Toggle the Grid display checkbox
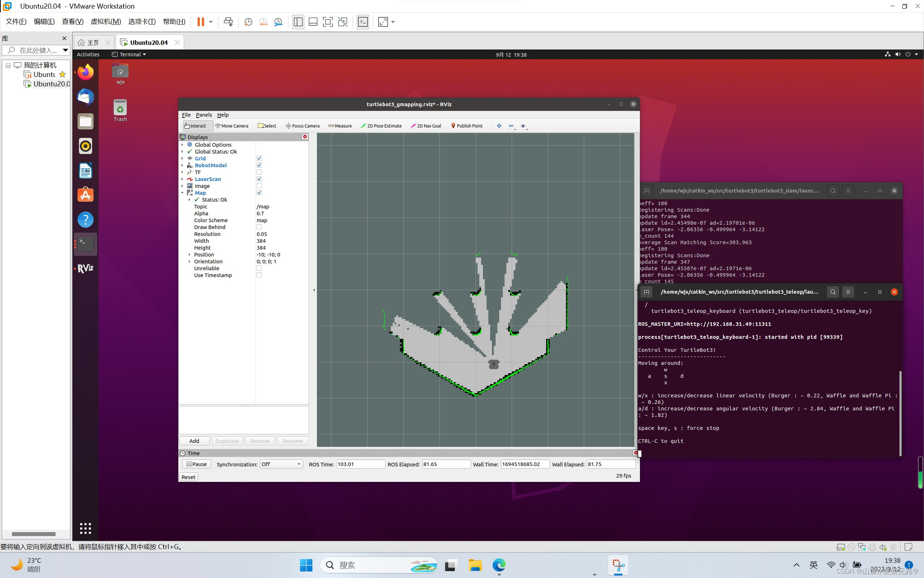924x578 pixels. pyautogui.click(x=259, y=158)
